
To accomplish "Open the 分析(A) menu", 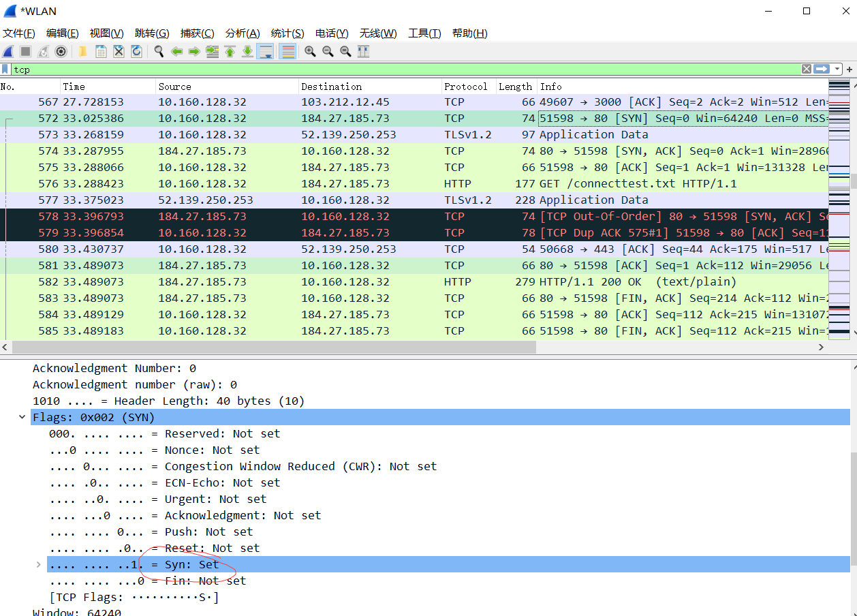I will click(x=243, y=33).
